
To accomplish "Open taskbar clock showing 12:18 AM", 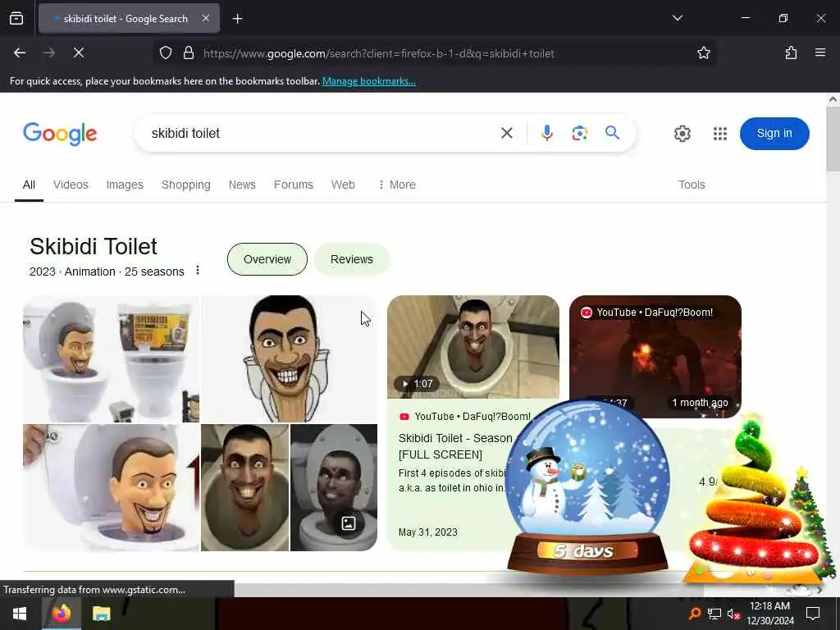I will (769, 614).
